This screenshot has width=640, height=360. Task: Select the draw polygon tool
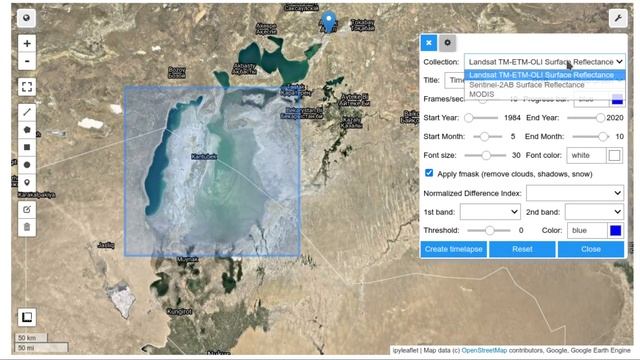[x=27, y=130]
